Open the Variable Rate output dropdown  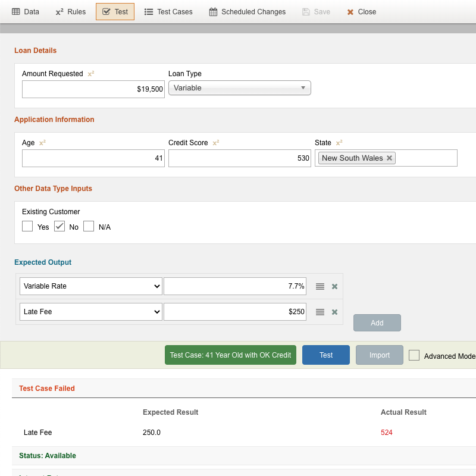tap(91, 286)
